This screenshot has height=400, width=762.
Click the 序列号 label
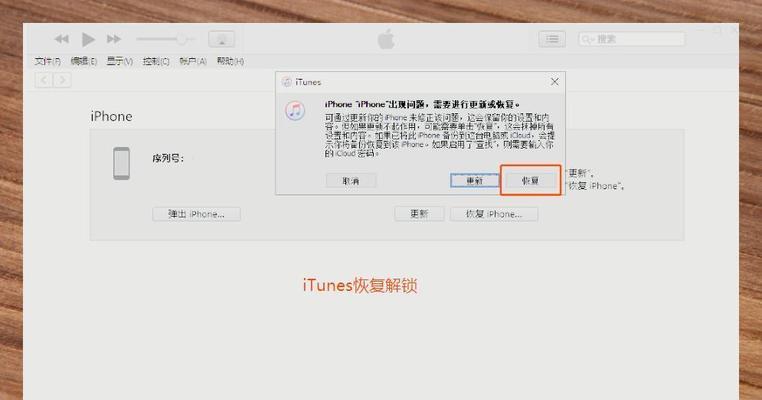[x=168, y=158]
